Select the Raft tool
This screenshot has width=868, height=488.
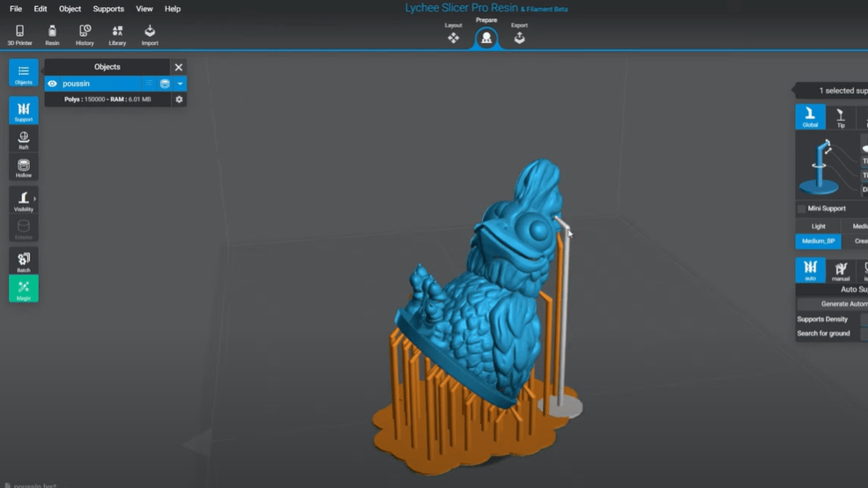pos(24,139)
